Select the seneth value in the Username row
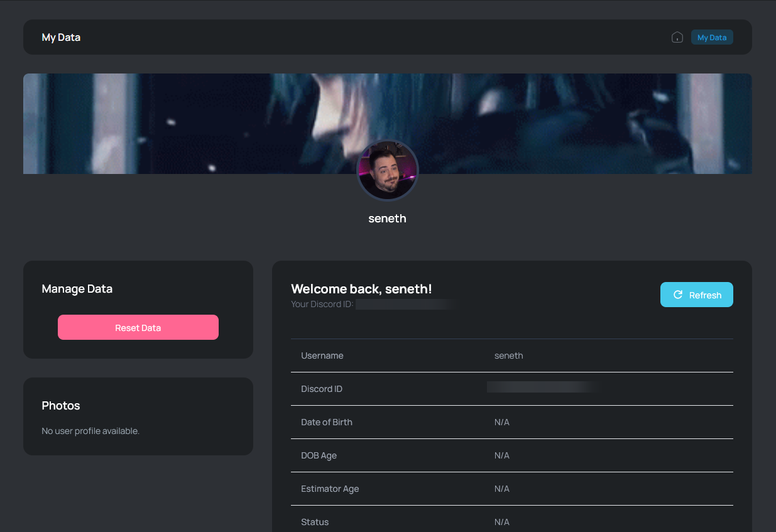 (x=508, y=356)
